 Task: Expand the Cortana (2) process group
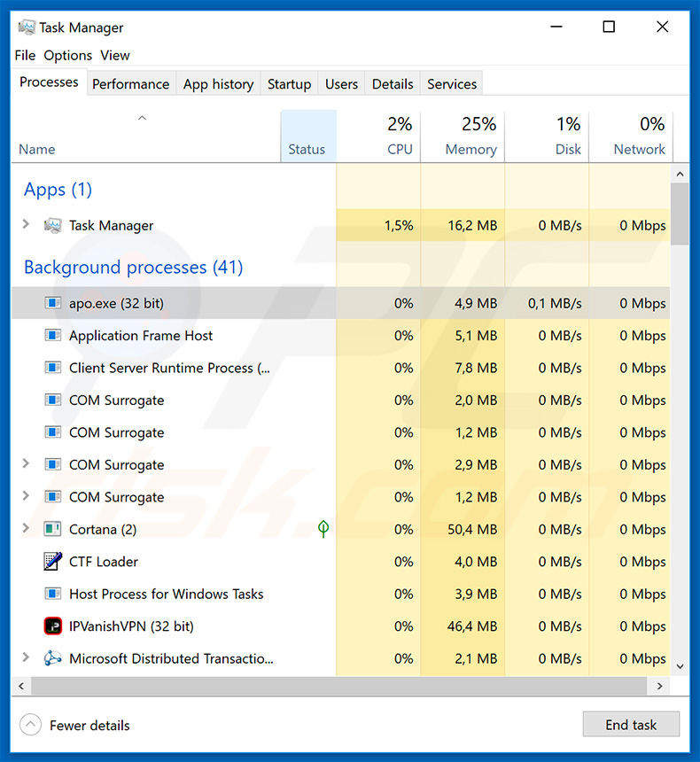pyautogui.click(x=26, y=528)
